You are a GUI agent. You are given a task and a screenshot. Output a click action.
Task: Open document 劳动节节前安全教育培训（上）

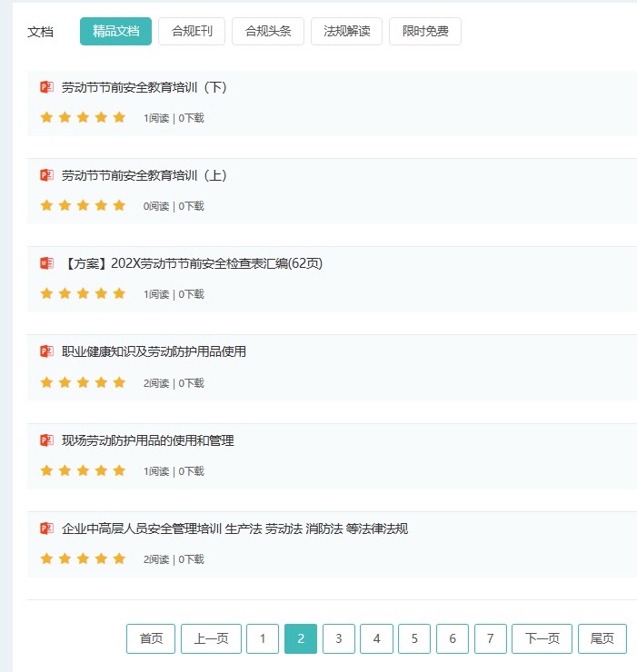144,175
